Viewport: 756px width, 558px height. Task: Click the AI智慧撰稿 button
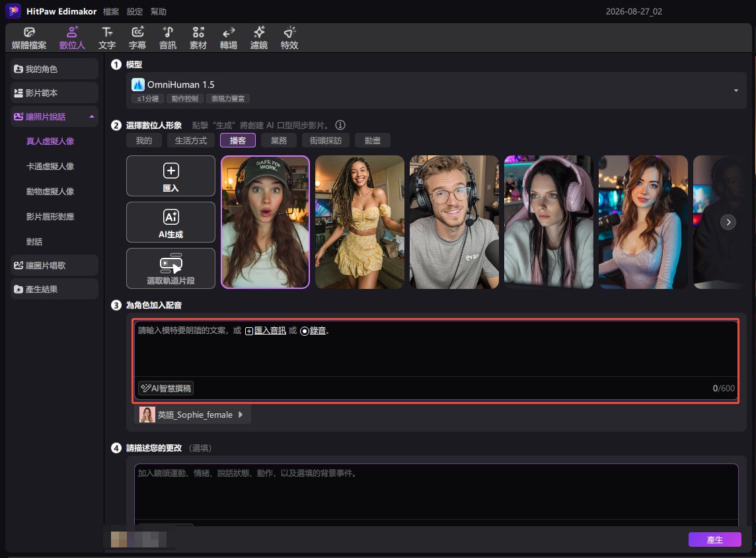166,388
